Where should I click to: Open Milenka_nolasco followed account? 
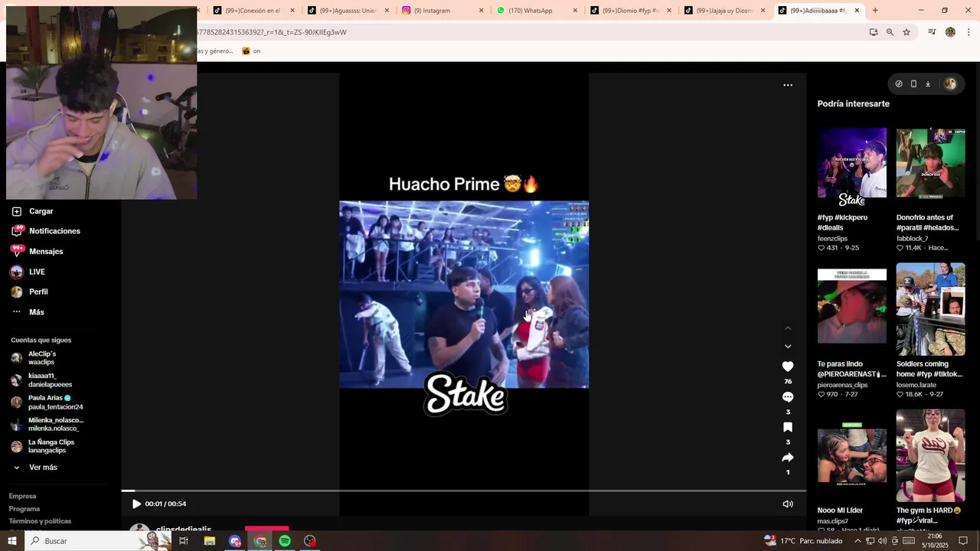coord(46,424)
